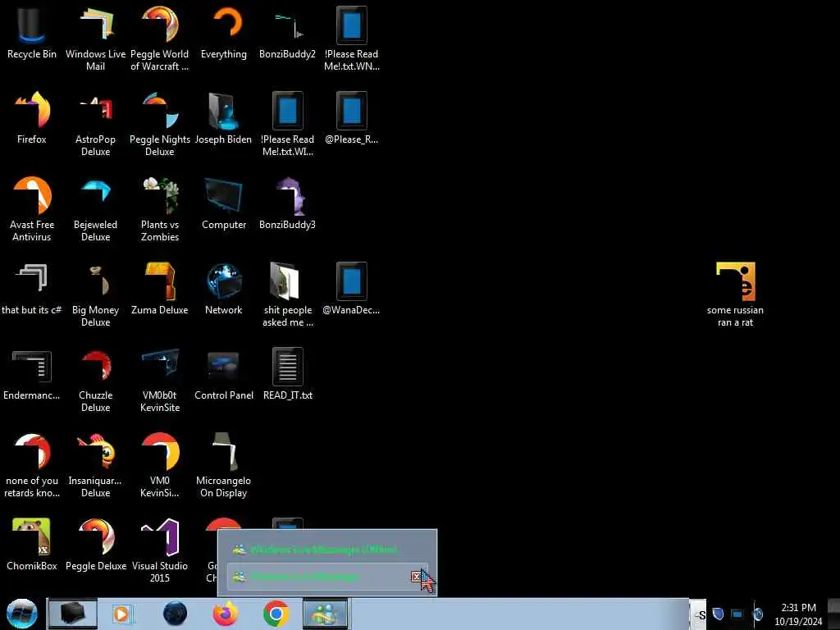Open Google Chrome from the taskbar

click(276, 614)
